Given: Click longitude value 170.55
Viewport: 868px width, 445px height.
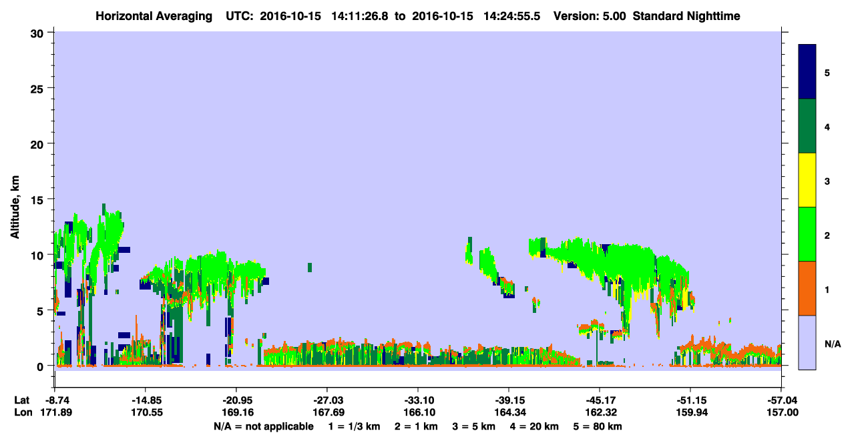Looking at the screenshot, I should tap(145, 413).
